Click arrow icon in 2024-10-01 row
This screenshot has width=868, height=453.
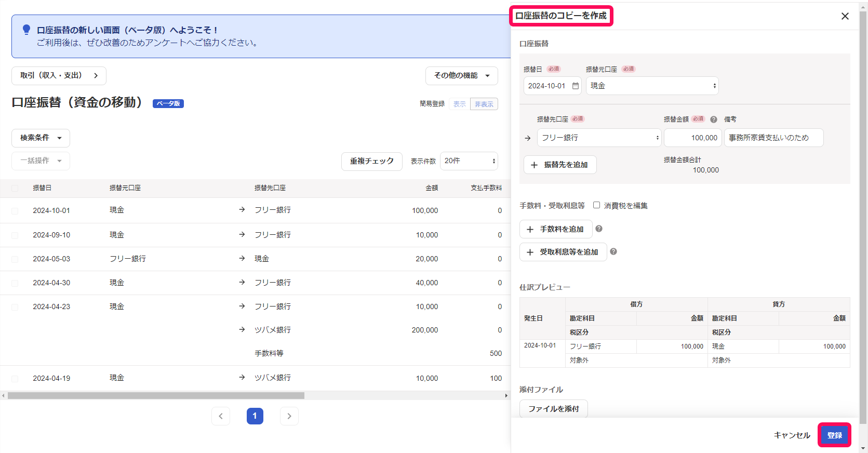coord(242,210)
